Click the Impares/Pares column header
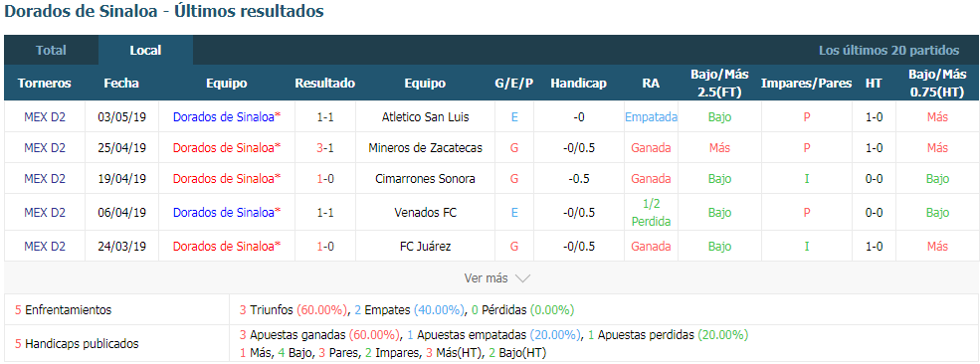 point(806,83)
